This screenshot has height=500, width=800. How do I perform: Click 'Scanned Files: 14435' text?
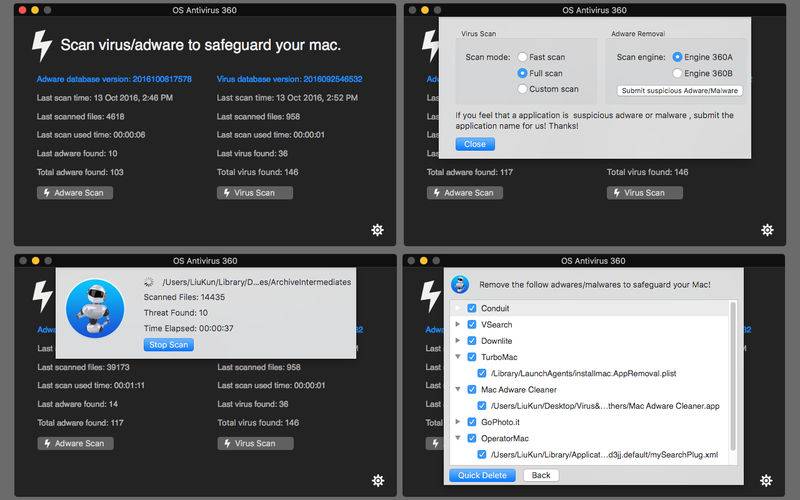tap(184, 297)
